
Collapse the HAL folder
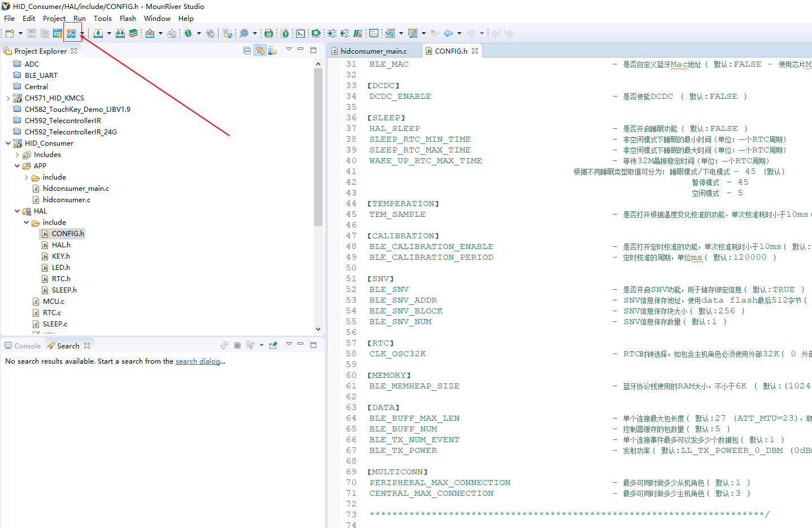click(17, 211)
